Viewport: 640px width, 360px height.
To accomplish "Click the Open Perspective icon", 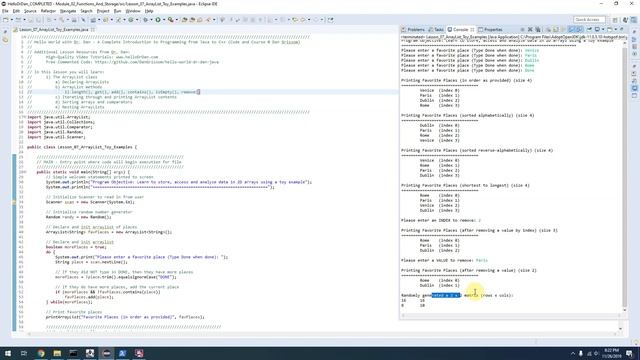I will pos(615,20).
